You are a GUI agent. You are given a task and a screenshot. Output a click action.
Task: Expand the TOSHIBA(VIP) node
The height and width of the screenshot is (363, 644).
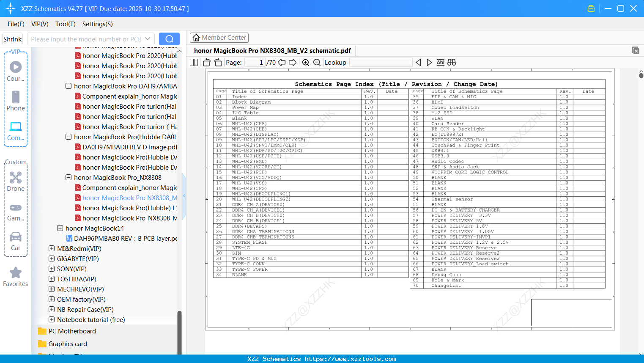[x=52, y=279]
